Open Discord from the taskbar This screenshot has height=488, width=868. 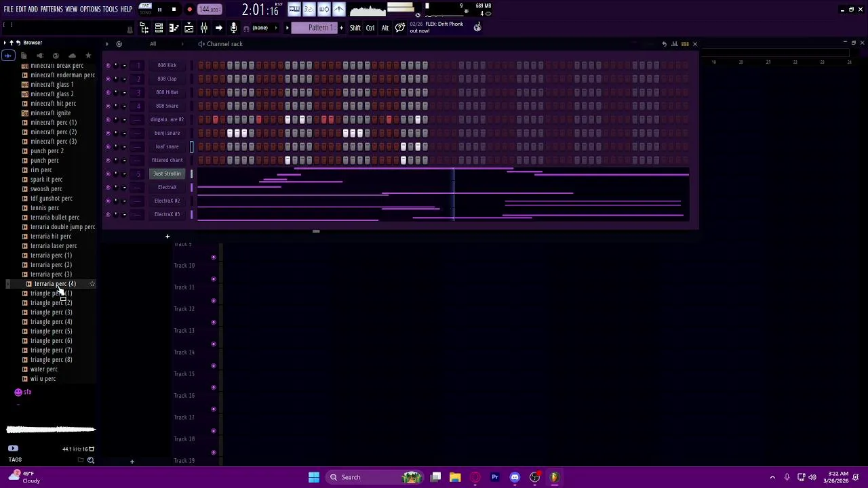pos(515,477)
